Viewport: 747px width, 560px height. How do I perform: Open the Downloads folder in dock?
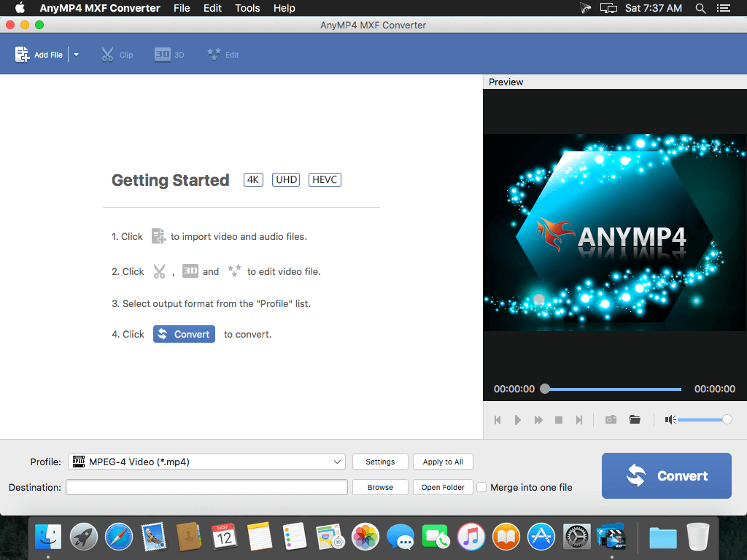tap(662, 539)
